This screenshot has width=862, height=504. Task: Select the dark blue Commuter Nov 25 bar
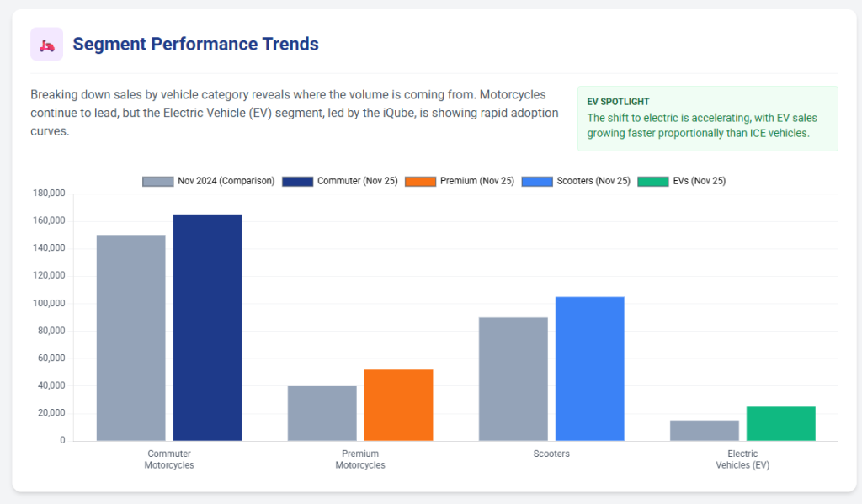click(207, 327)
